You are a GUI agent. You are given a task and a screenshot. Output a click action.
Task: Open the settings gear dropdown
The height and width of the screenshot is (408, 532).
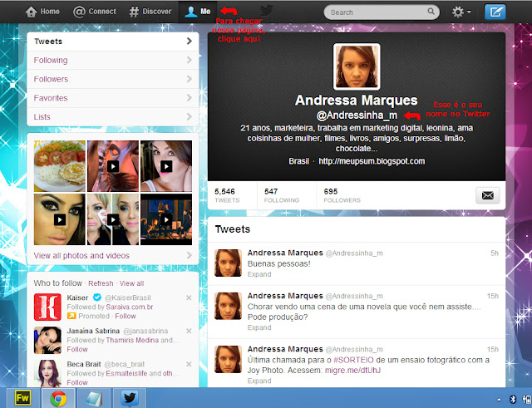click(461, 12)
